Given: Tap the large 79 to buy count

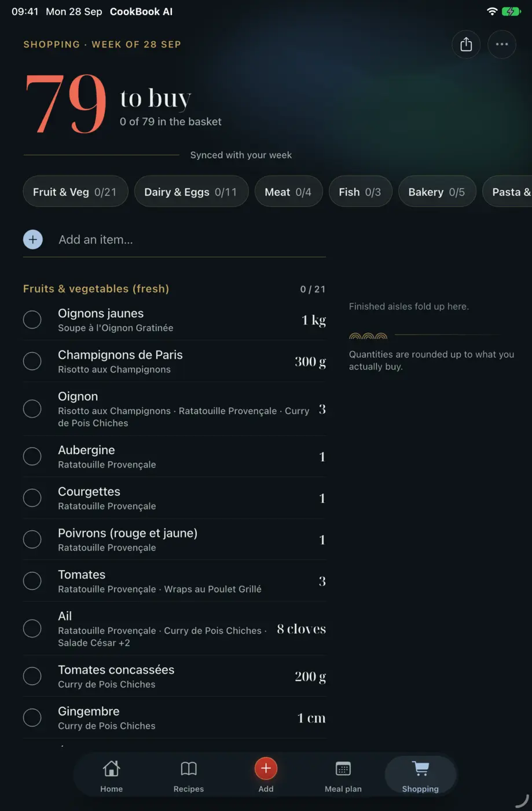Looking at the screenshot, I should [67, 104].
